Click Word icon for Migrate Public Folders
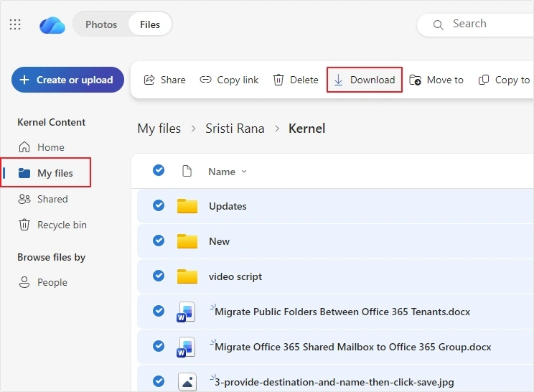Screen dimensions: 534x392 click(186, 312)
